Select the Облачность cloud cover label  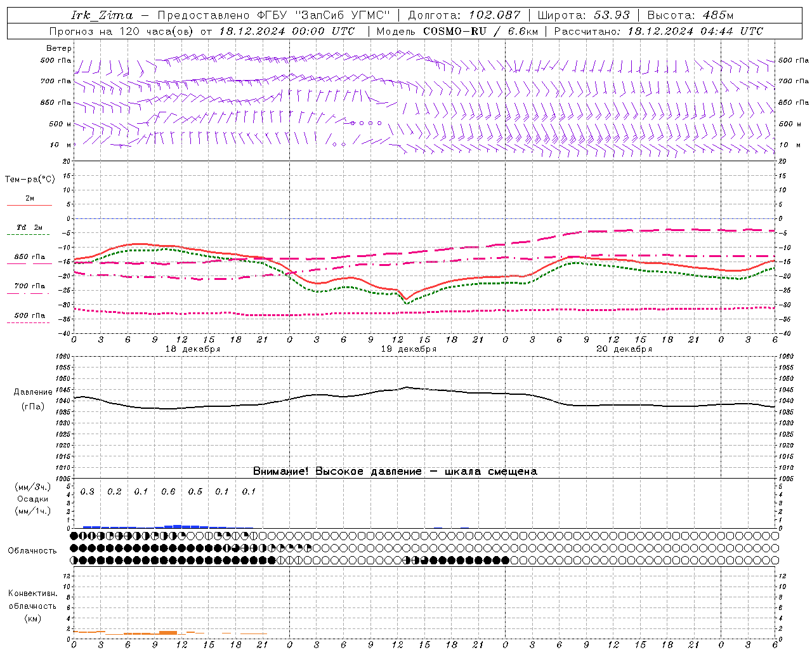pos(32,551)
